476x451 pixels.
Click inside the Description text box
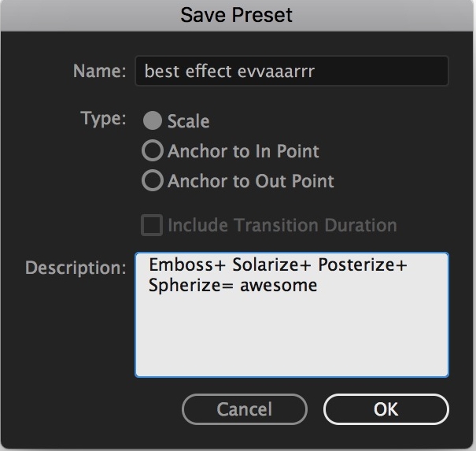point(291,315)
